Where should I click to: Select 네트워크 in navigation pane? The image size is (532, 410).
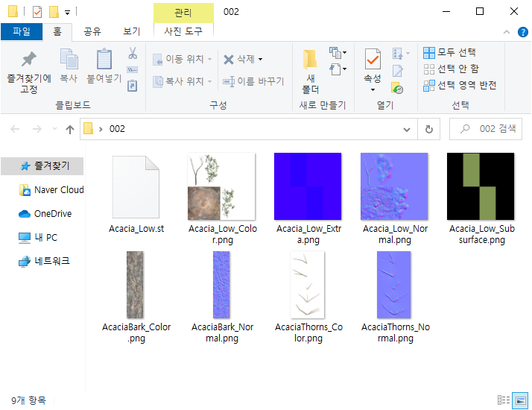pos(44,262)
